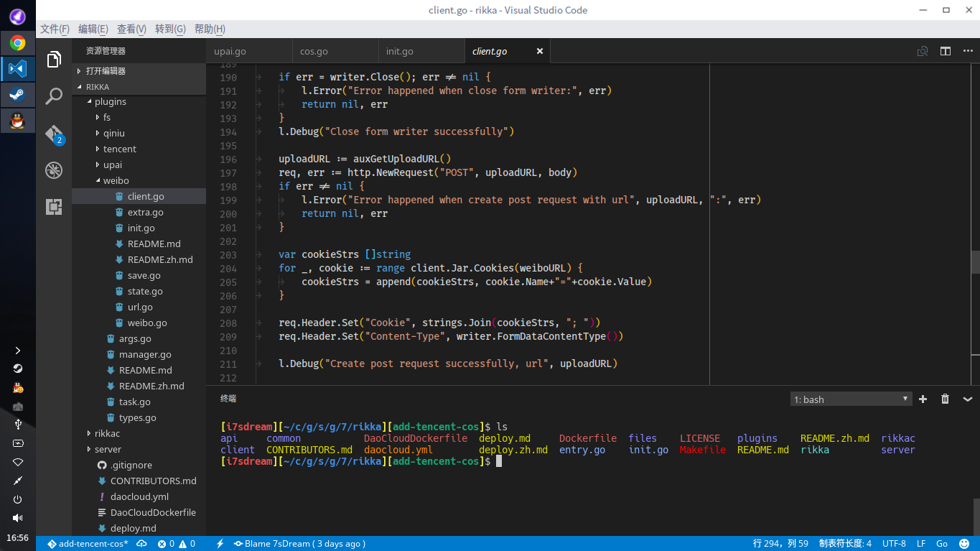Switch to the init.go editor tab
Screen dimensions: 980x551
click(421, 51)
